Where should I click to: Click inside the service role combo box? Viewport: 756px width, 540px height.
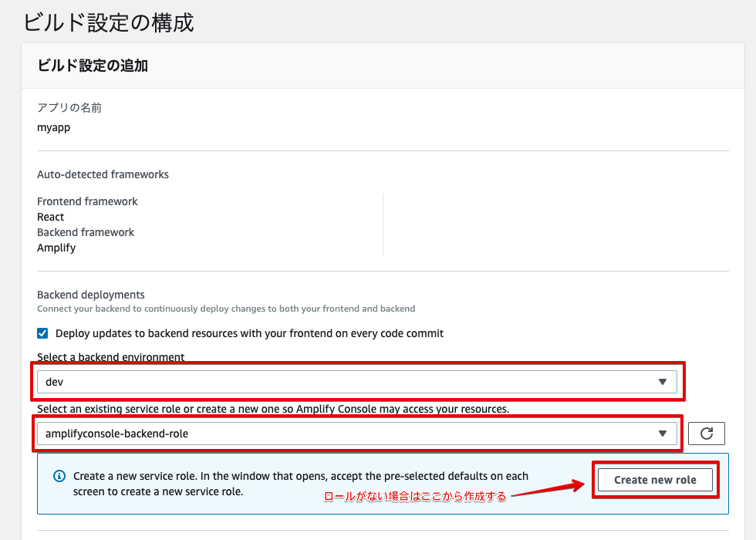[309, 433]
